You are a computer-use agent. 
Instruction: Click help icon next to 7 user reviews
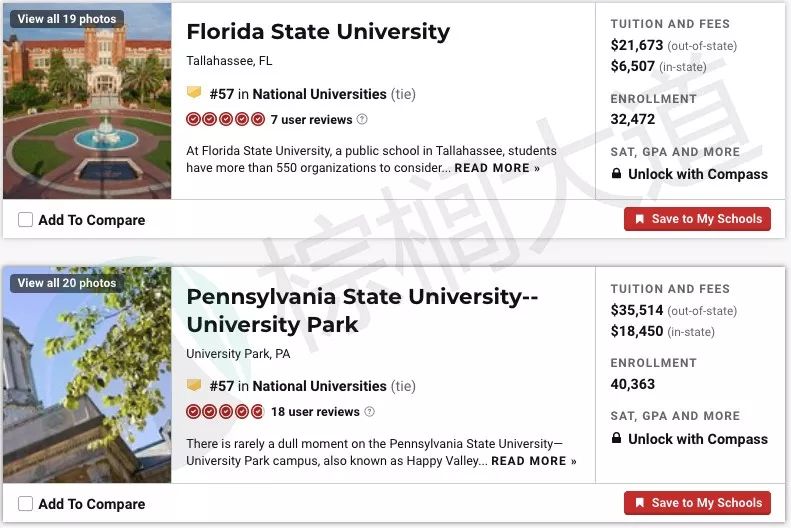tap(362, 120)
